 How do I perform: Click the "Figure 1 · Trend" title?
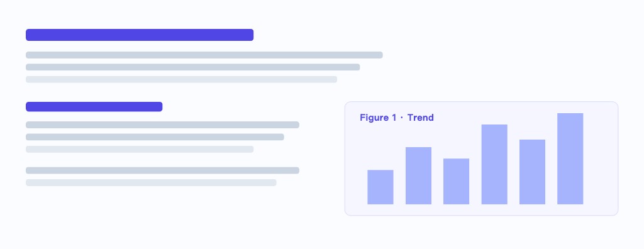(397, 118)
